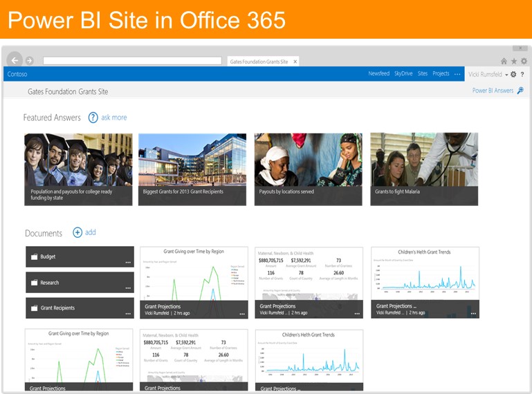Open the Research folder options ellipsis

coord(128,288)
